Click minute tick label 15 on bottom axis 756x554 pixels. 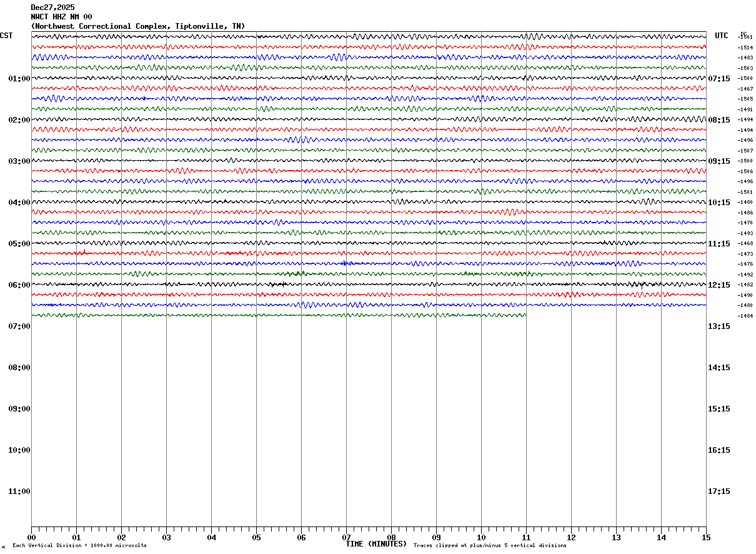click(706, 538)
